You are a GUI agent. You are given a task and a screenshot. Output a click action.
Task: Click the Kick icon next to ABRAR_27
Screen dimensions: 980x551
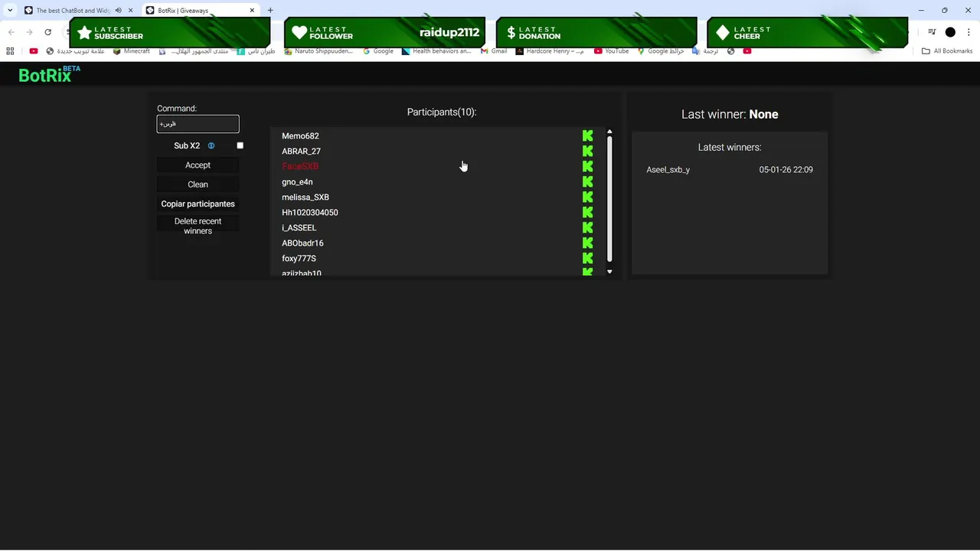click(x=587, y=151)
